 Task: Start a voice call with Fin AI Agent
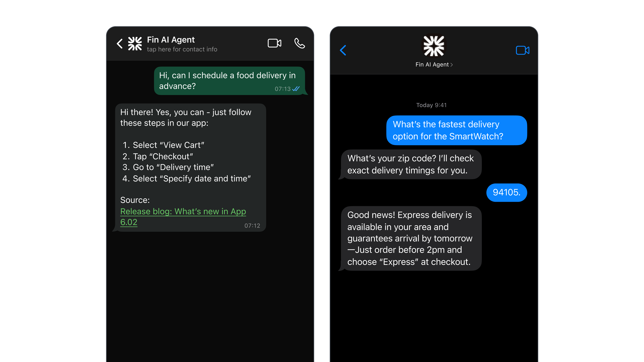coord(299,43)
